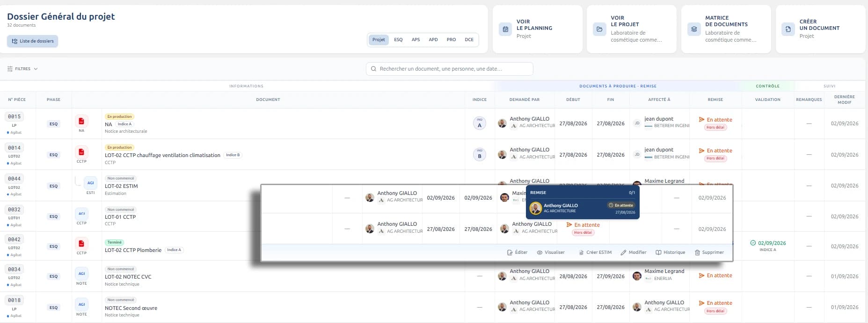
Task: Open Historique in the row action bar
Action: click(670, 252)
